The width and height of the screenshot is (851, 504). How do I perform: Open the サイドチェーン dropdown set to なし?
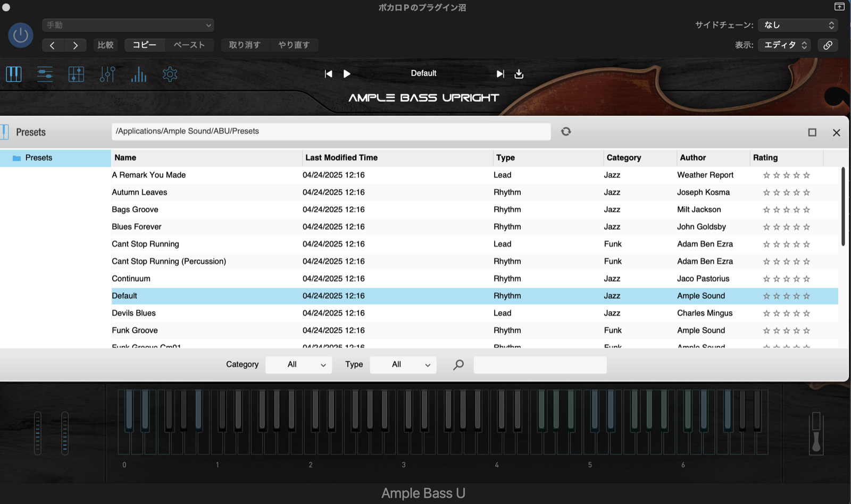(798, 25)
